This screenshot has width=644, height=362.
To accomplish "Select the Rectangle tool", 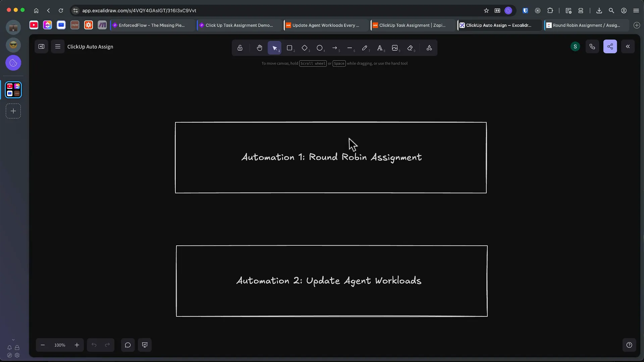I will click(x=290, y=48).
